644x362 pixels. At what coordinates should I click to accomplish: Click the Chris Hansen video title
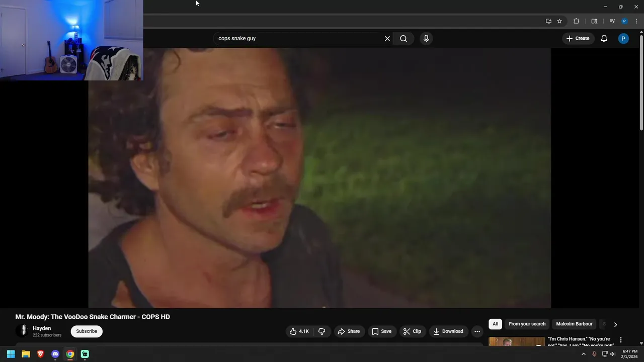point(581,342)
